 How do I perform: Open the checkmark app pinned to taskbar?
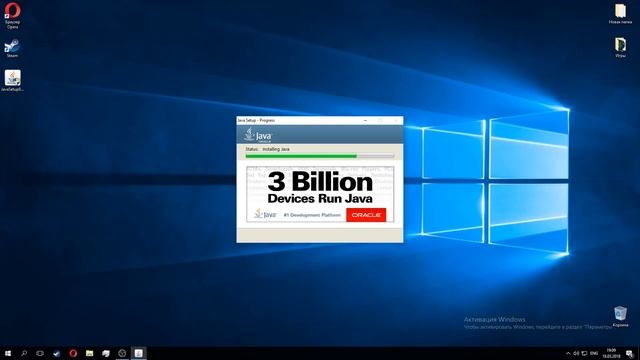[56, 353]
